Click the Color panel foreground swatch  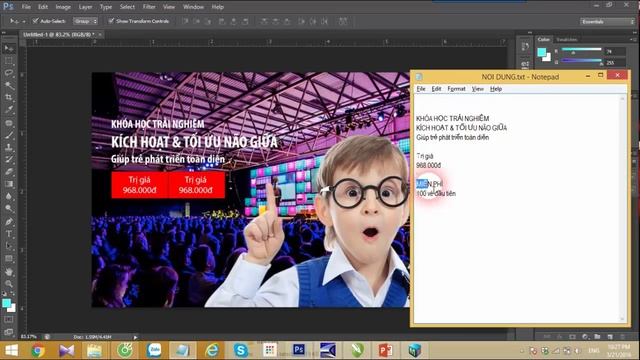(x=542, y=52)
